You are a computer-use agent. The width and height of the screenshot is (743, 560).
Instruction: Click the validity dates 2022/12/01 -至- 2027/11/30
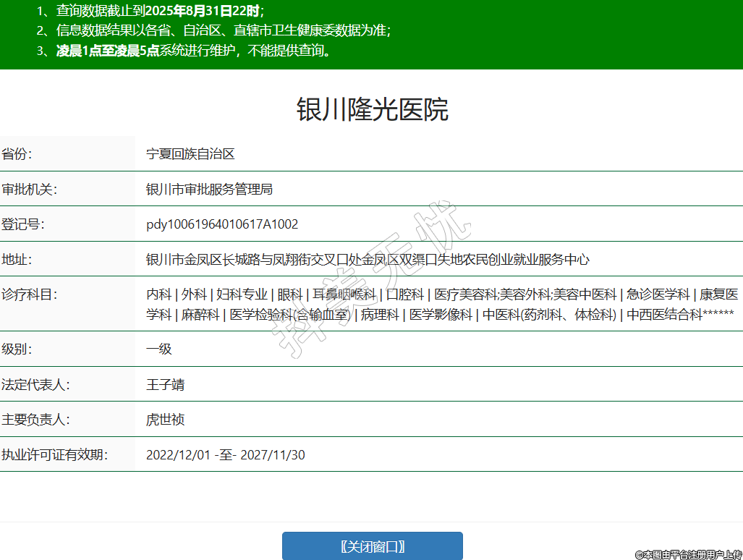pyautogui.click(x=226, y=454)
